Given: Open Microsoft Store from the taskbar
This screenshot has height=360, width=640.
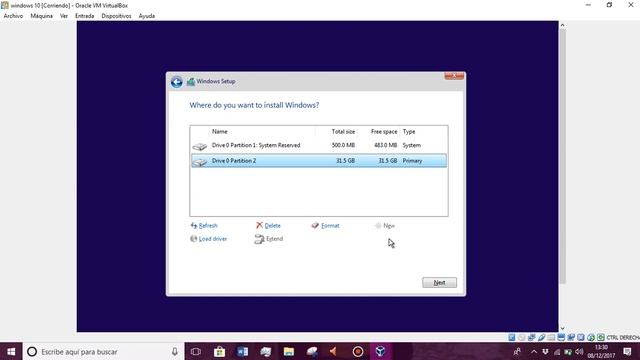Looking at the screenshot, I should click(219, 351).
